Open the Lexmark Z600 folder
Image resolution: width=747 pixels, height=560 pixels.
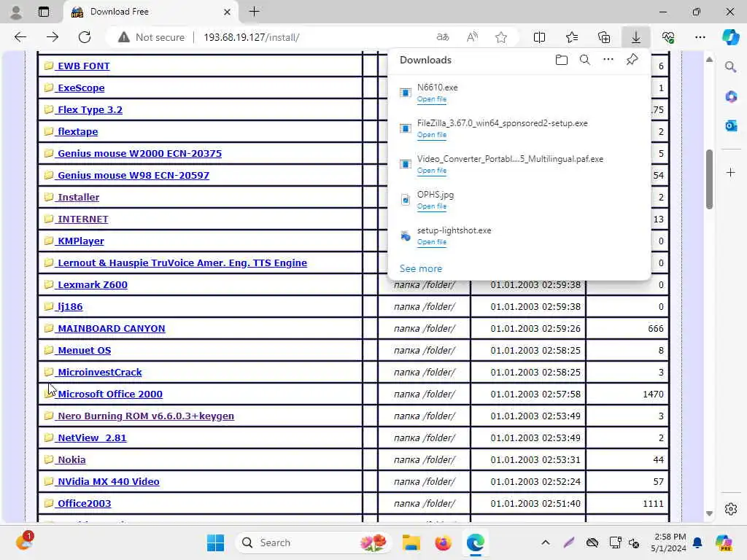[92, 285]
